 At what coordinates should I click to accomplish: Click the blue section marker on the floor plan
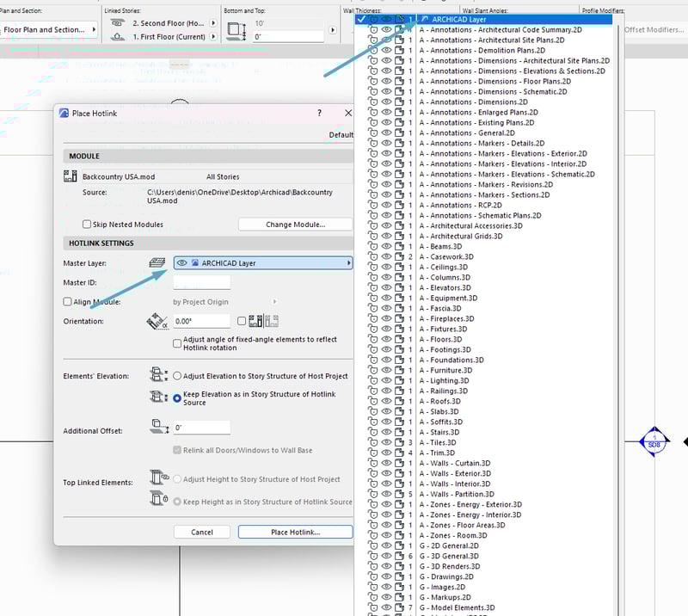tap(654, 441)
